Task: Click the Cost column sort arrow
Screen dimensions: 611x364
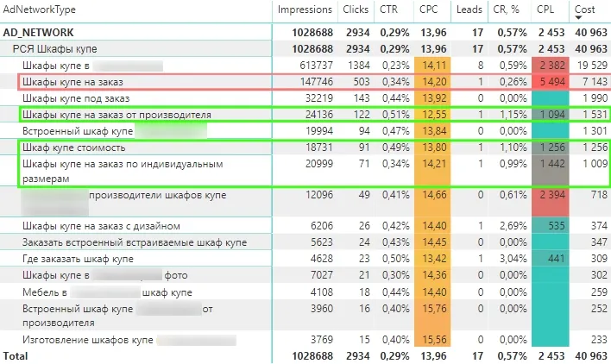Action: click(x=578, y=18)
